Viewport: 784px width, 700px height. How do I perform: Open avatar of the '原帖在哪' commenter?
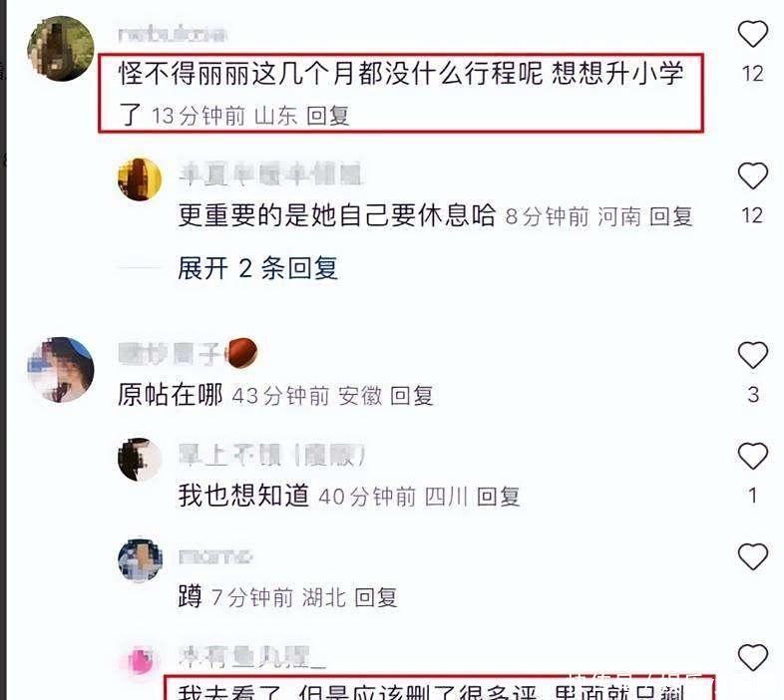[61, 370]
